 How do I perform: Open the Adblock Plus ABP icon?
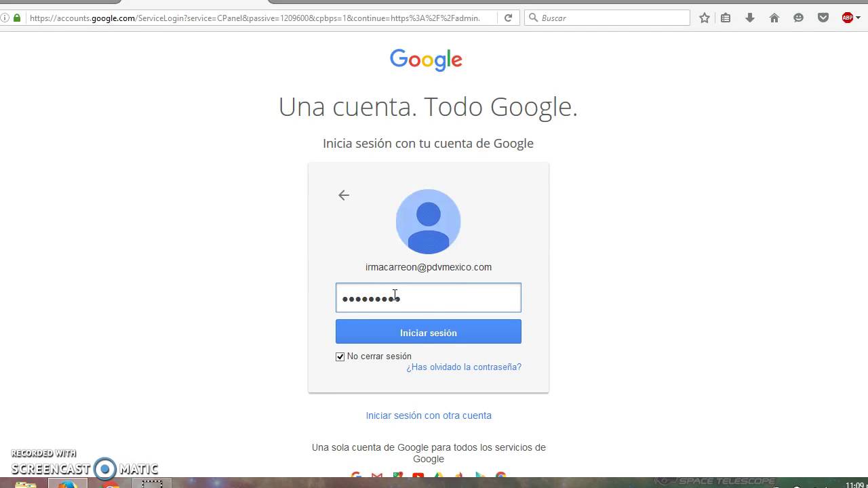click(x=848, y=18)
